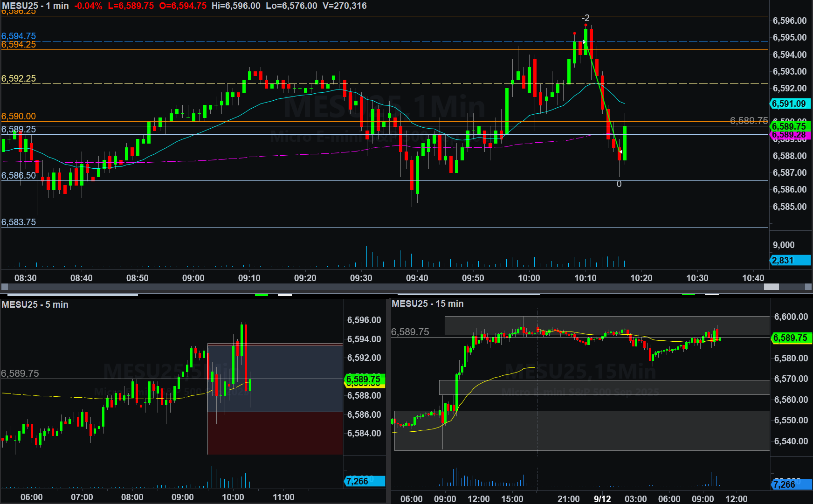
Task: Click the 09:30 label on 1-min time axis
Action: pos(361,278)
